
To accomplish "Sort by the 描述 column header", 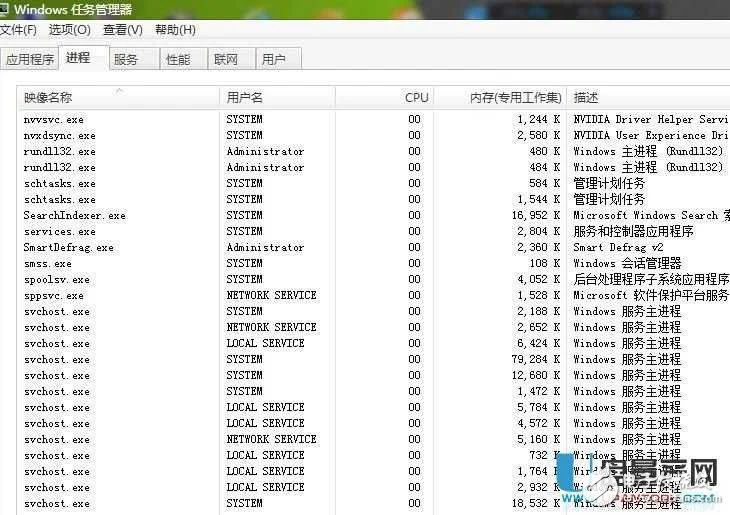I will coord(648,97).
